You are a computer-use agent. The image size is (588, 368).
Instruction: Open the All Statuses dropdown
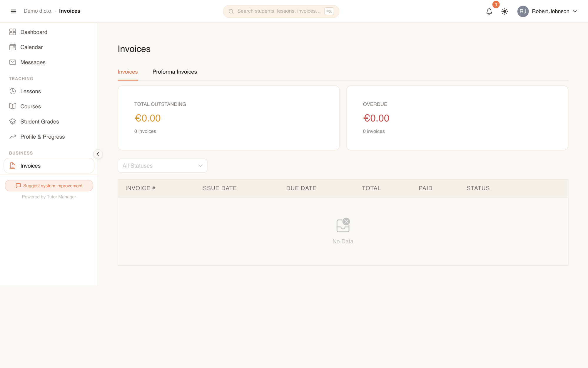tap(162, 166)
